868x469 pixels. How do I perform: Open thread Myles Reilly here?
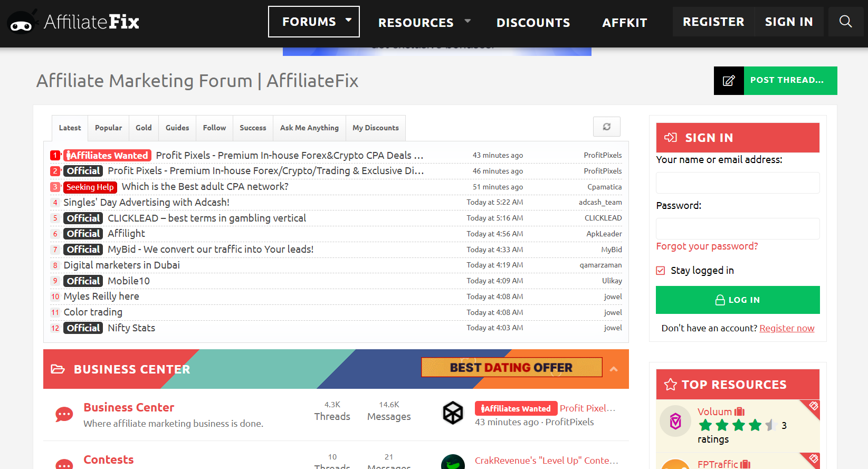[101, 296]
